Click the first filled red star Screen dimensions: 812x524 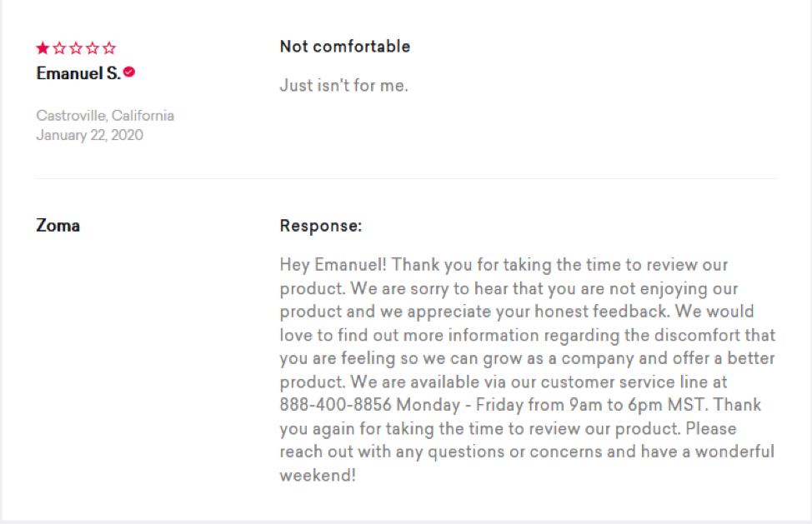(43, 48)
